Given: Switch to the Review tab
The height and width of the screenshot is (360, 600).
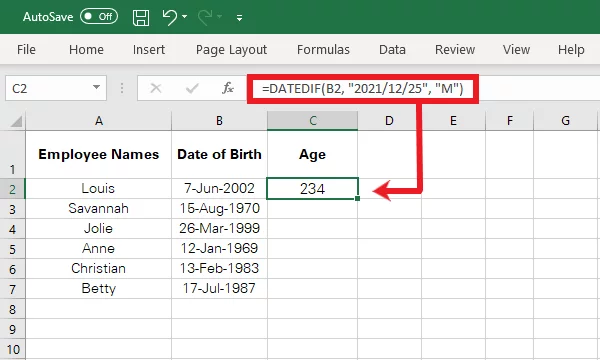Looking at the screenshot, I should pyautogui.click(x=455, y=50).
